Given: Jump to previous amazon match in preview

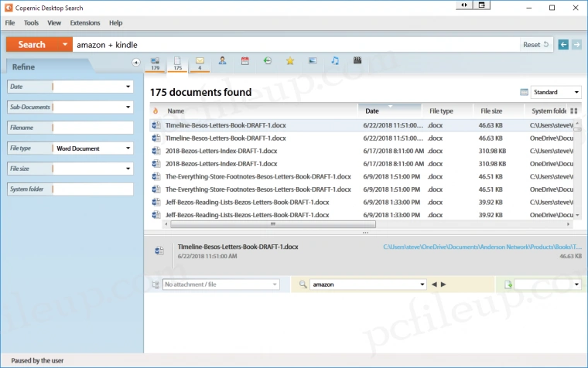Looking at the screenshot, I should pyautogui.click(x=434, y=285).
